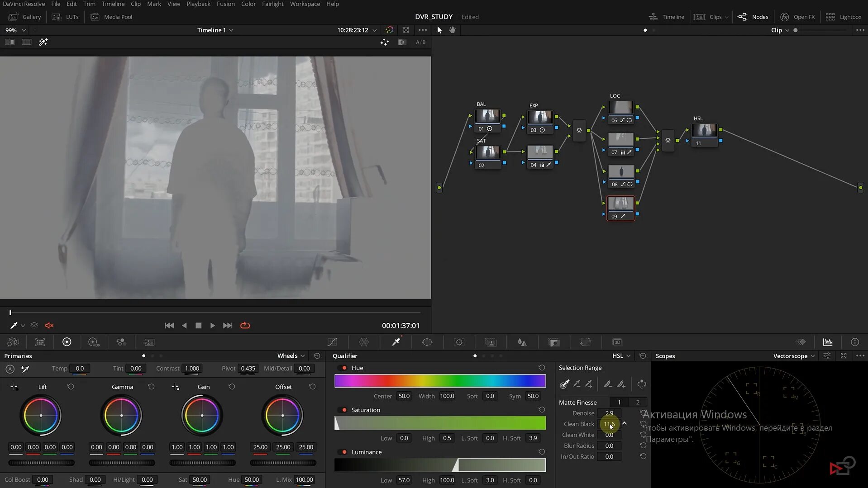This screenshot has height=488, width=868.
Task: Open the Curves palette
Action: coord(333,342)
